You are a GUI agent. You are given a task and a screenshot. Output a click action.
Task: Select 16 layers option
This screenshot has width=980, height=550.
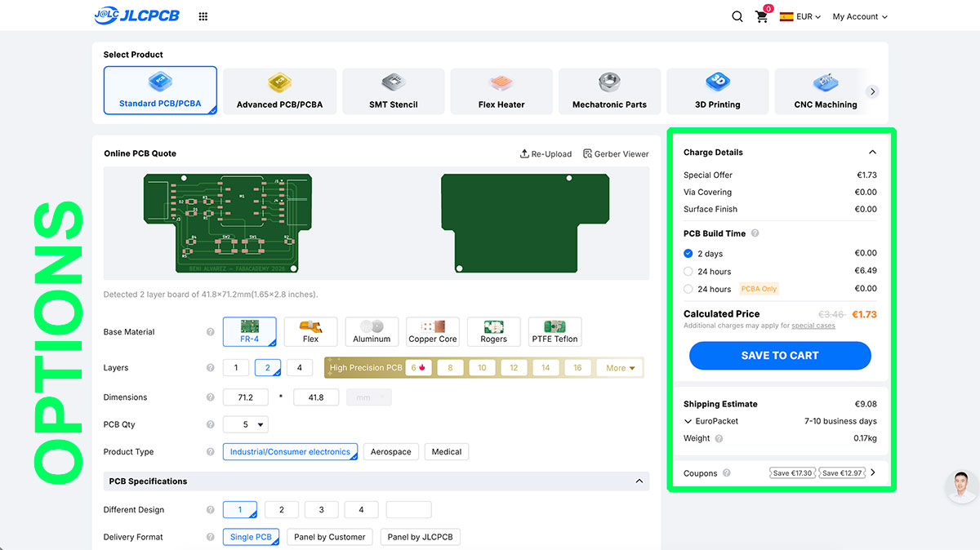(577, 368)
